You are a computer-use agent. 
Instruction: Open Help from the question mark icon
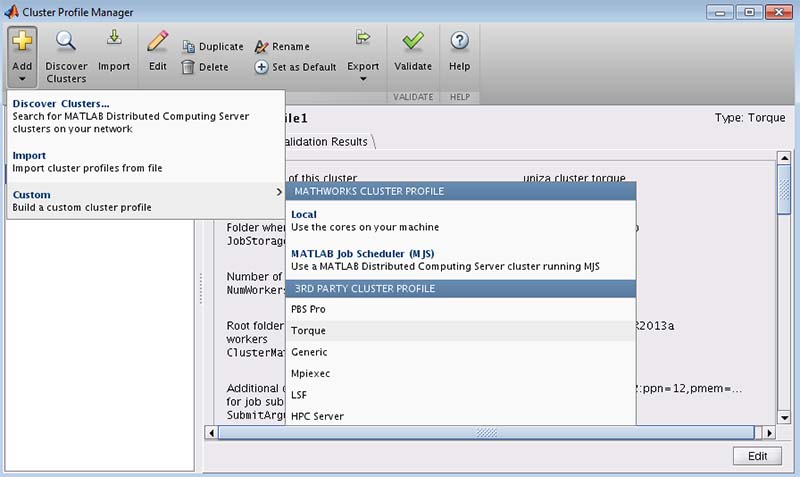[x=459, y=42]
